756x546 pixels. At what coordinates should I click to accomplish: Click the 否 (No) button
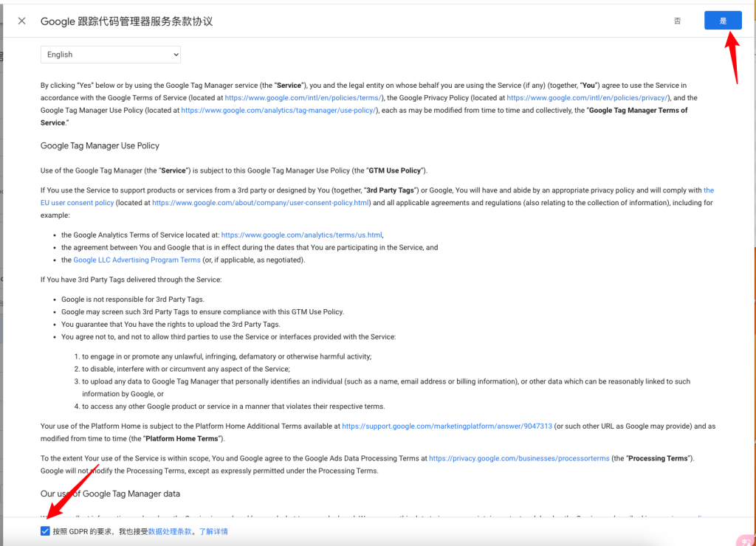[677, 21]
